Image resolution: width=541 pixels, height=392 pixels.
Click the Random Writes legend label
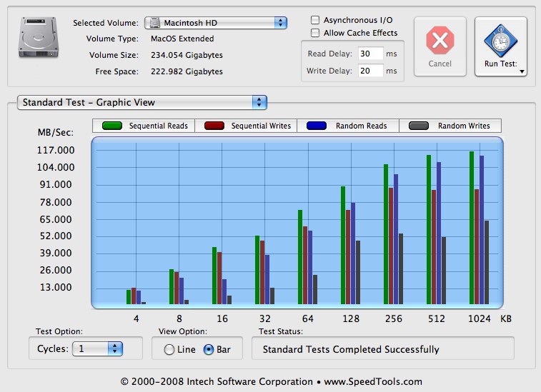pos(464,126)
